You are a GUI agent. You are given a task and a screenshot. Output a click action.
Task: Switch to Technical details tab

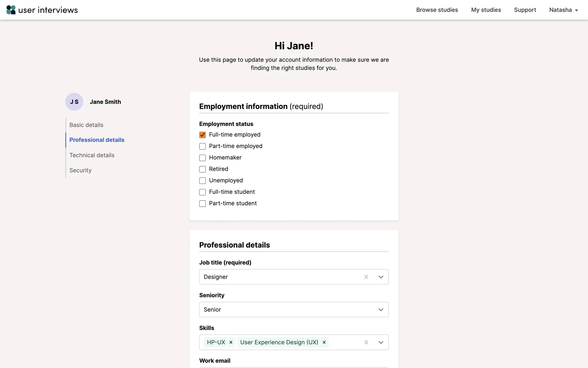coord(92,155)
